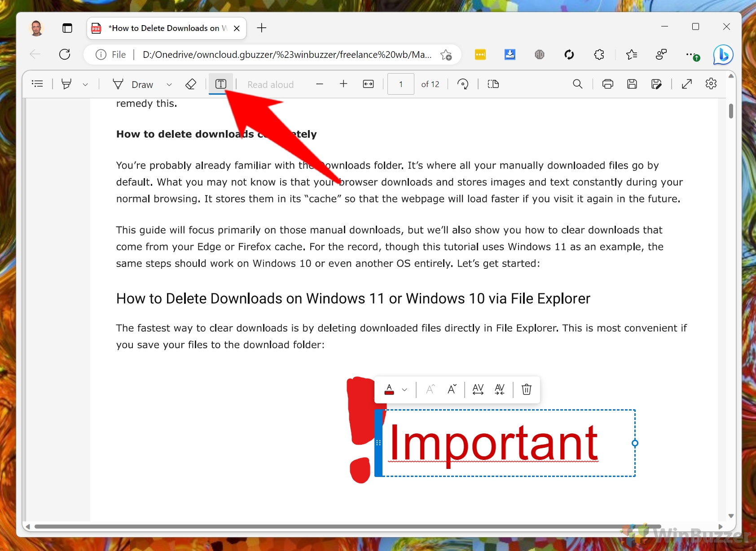Open the Table of contents panel
The height and width of the screenshot is (551, 756).
click(x=37, y=84)
